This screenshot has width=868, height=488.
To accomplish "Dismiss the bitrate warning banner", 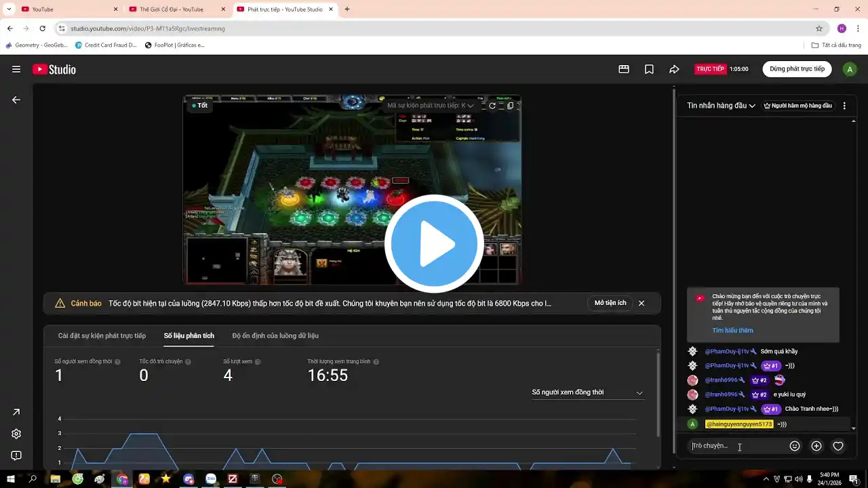I will (x=642, y=303).
